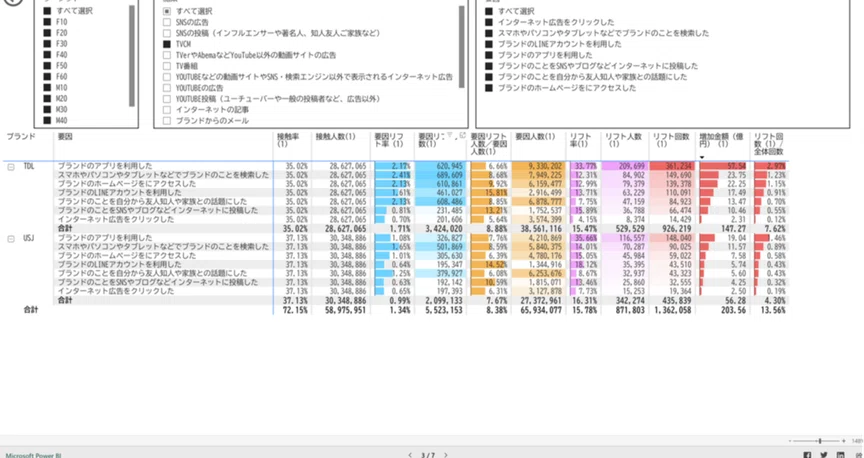Image resolution: width=864 pixels, height=458 pixels.
Task: Collapse the USJ brand row group
Action: coord(10,239)
